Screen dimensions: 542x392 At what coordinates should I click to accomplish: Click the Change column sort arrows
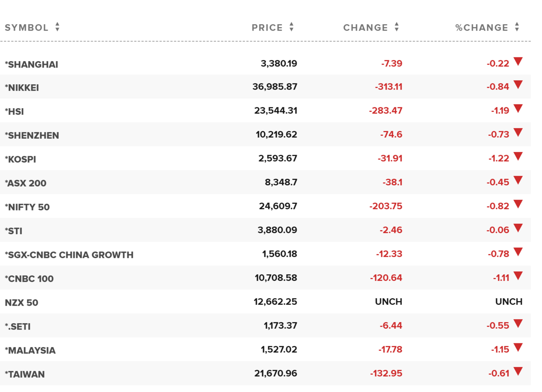pos(397,27)
